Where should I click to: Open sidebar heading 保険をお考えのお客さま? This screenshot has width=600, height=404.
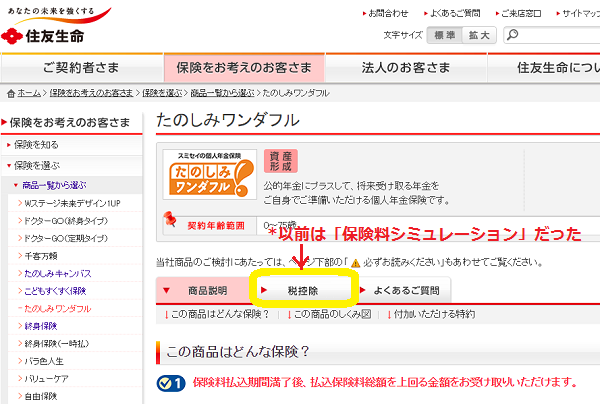point(70,122)
